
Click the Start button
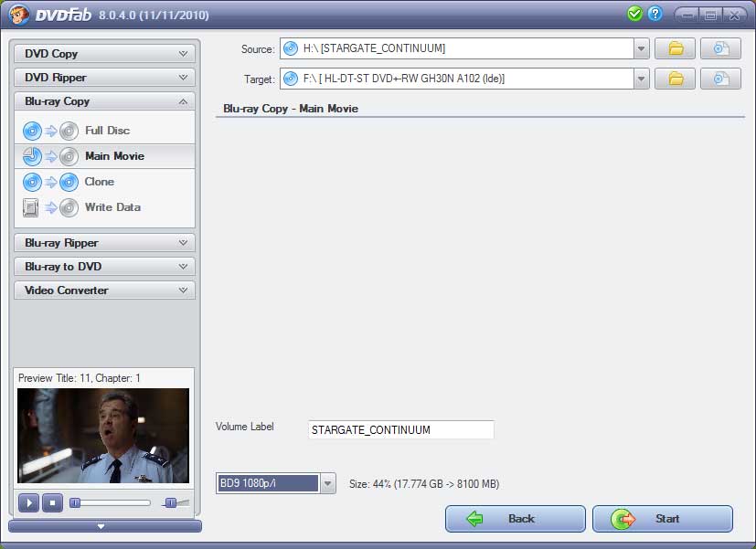663,519
